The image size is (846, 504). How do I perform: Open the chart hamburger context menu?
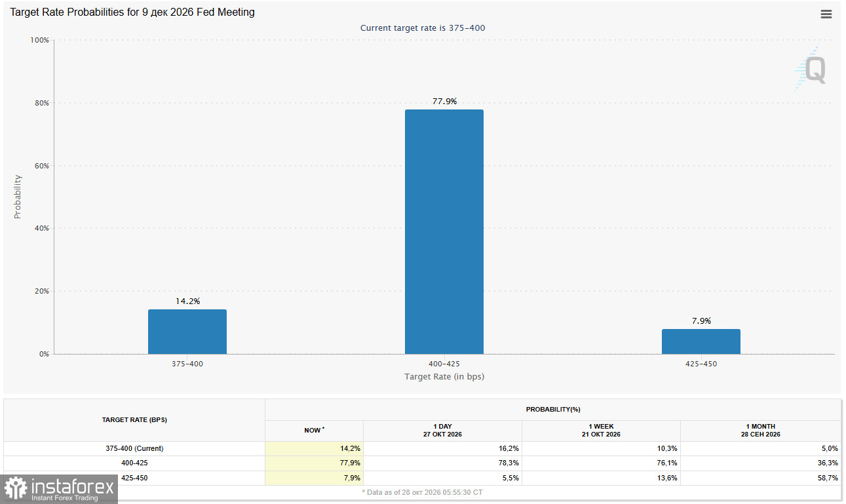826,14
